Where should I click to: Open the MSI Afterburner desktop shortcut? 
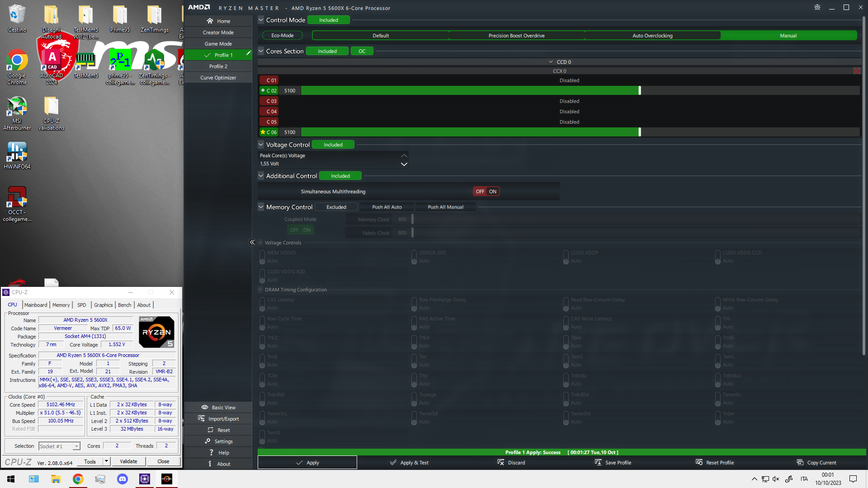pyautogui.click(x=17, y=113)
